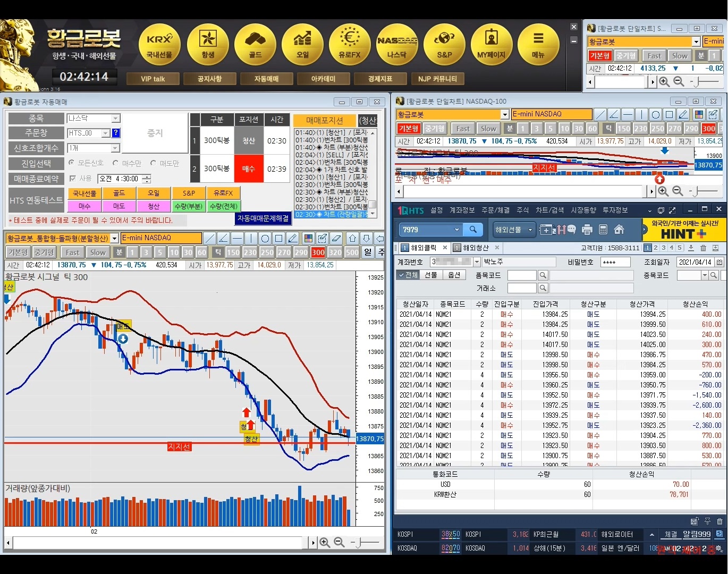
Task: Open 계좌정보 menu in 1Q HTS
Action: (462, 210)
